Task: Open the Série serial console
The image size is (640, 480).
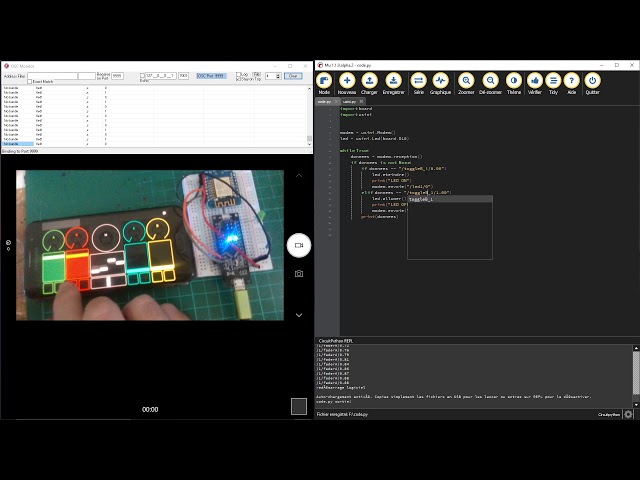Action: tap(419, 84)
